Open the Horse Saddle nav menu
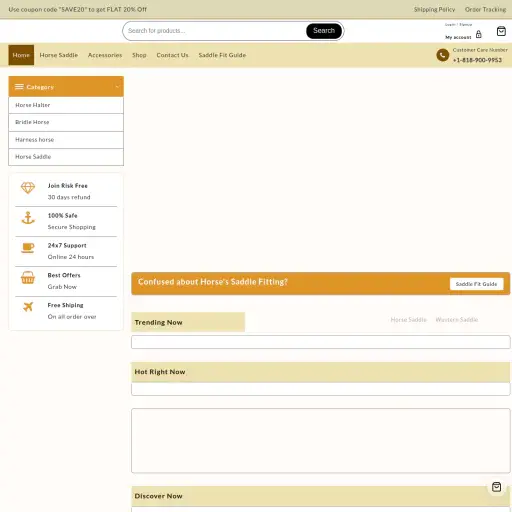 point(59,55)
